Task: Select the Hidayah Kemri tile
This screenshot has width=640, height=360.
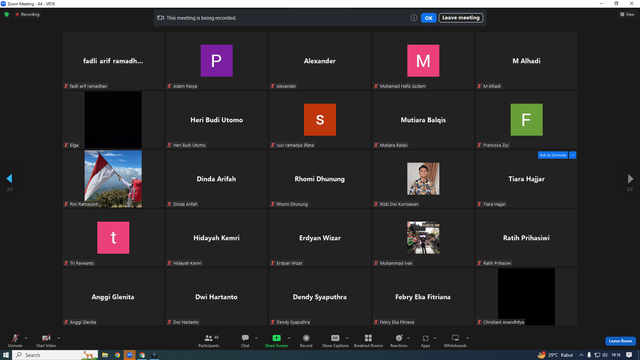Action: click(x=217, y=238)
